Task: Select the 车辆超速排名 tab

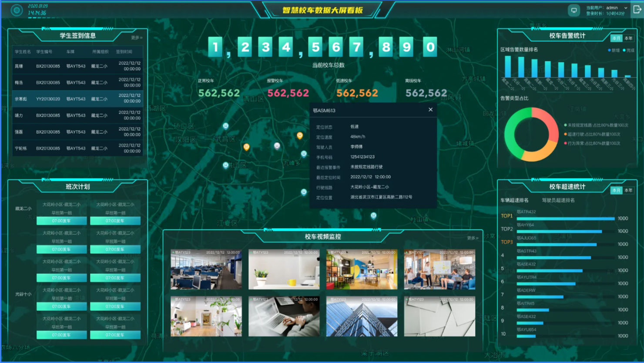Action: 514,200
